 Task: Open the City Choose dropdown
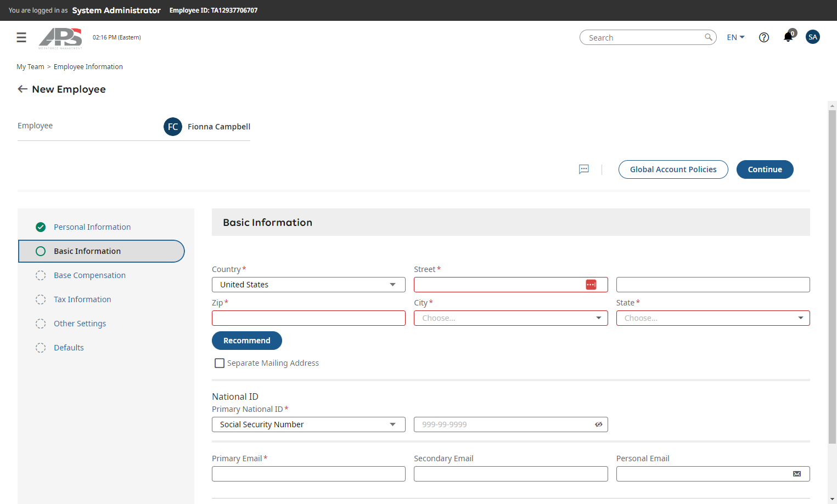[x=510, y=318]
